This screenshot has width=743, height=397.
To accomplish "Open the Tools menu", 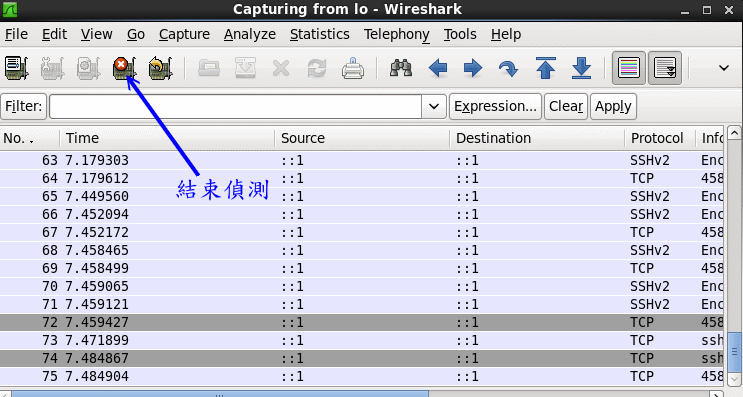I will coord(460,34).
